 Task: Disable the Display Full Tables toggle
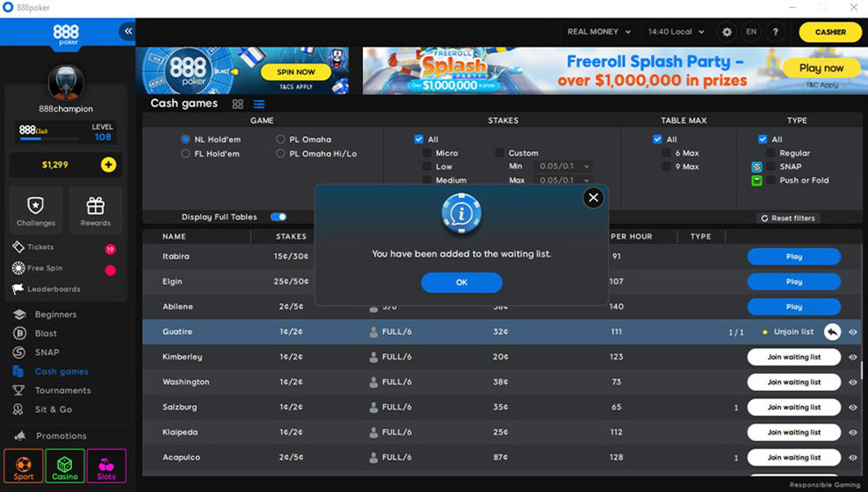point(279,216)
